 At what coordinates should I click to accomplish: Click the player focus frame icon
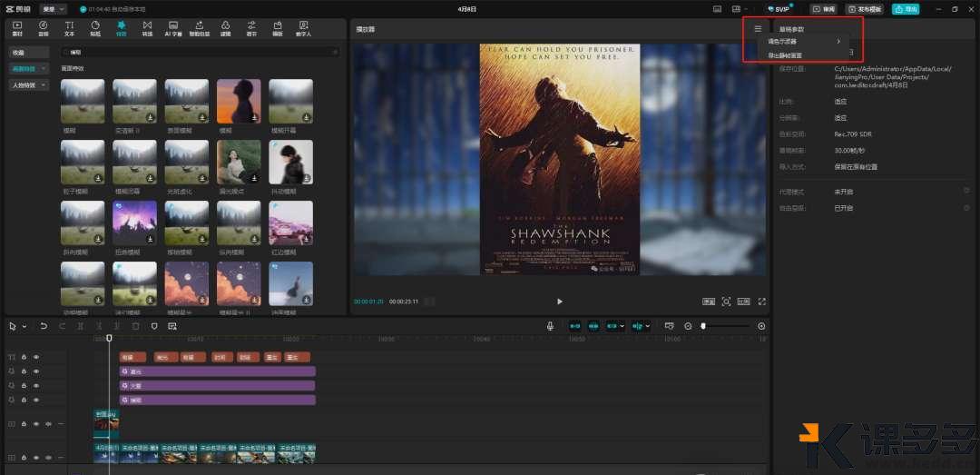tap(726, 302)
